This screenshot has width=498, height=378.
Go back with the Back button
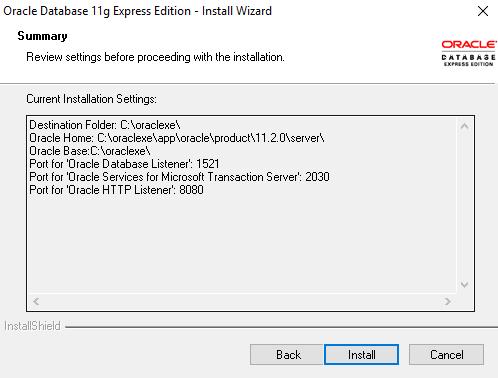click(287, 354)
